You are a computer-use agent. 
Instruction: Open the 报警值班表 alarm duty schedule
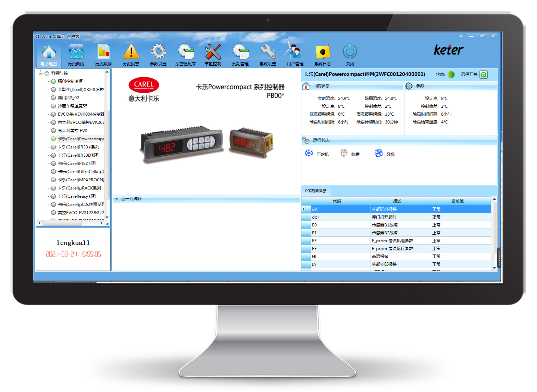pyautogui.click(x=186, y=55)
